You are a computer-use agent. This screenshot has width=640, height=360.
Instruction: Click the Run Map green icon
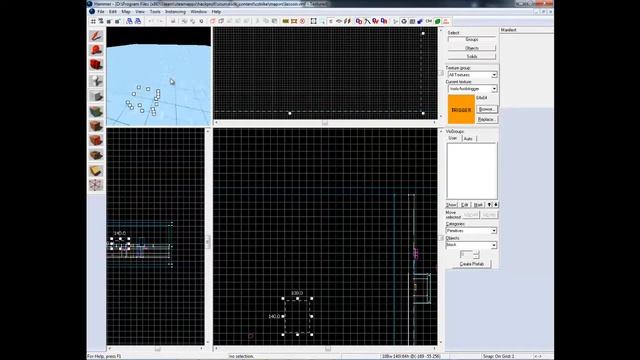pos(438,21)
